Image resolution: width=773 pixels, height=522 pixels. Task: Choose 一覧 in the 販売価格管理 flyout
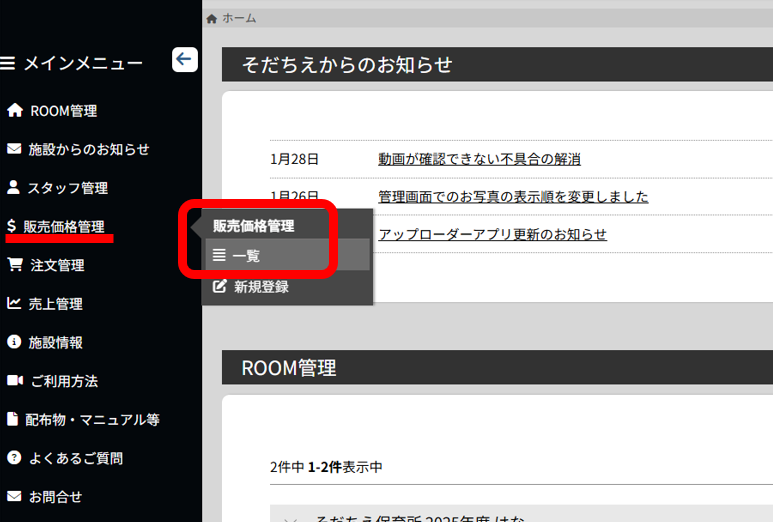pyautogui.click(x=246, y=256)
